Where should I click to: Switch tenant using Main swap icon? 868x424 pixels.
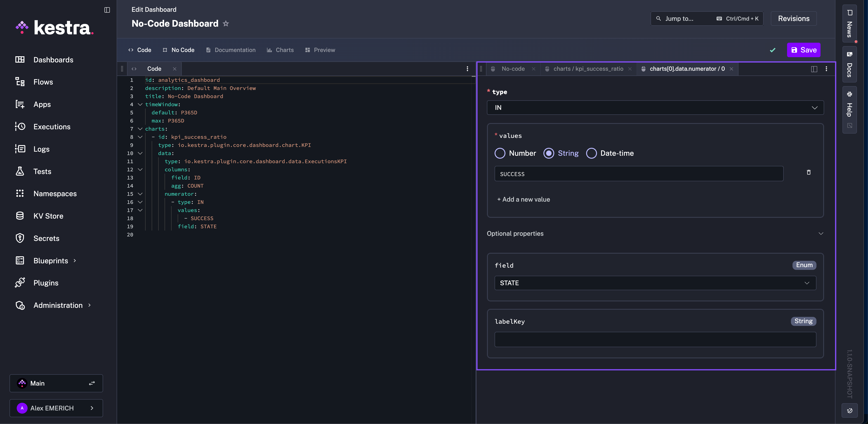coord(92,383)
